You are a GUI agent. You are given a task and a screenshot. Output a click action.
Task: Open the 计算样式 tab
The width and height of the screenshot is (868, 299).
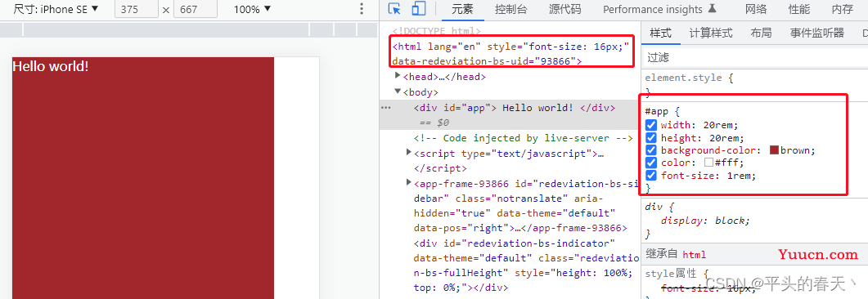click(x=711, y=33)
